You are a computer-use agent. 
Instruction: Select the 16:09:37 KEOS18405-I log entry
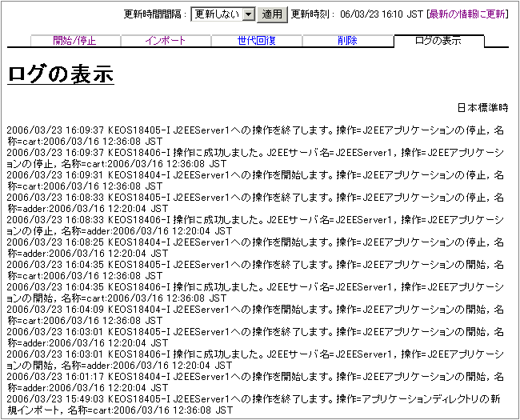pos(255,136)
